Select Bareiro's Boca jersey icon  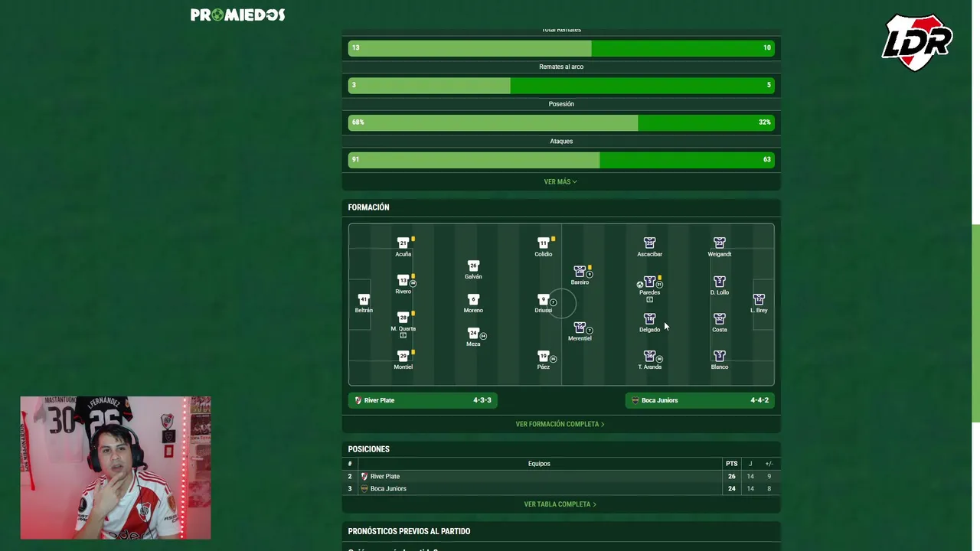(x=580, y=271)
